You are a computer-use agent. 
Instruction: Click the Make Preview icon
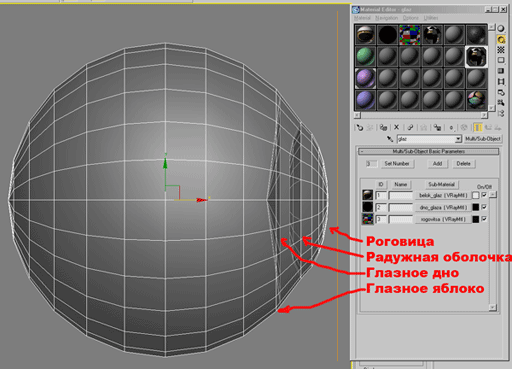(501, 82)
